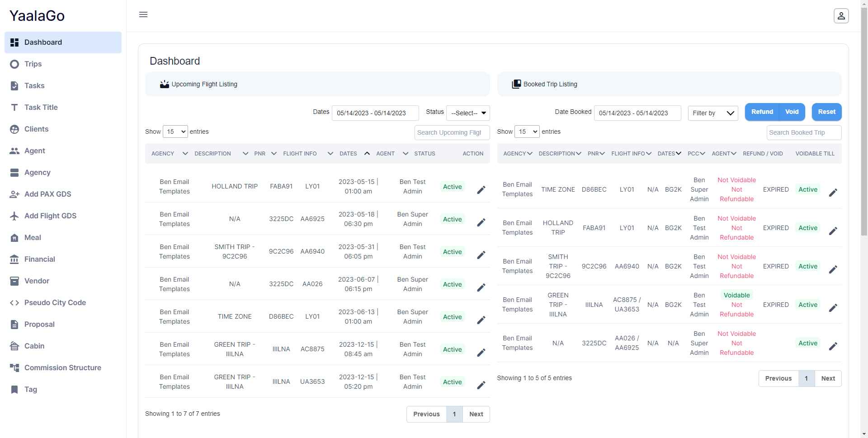Click the Financial bank icon
This screenshot has width=868, height=438.
pyautogui.click(x=14, y=259)
